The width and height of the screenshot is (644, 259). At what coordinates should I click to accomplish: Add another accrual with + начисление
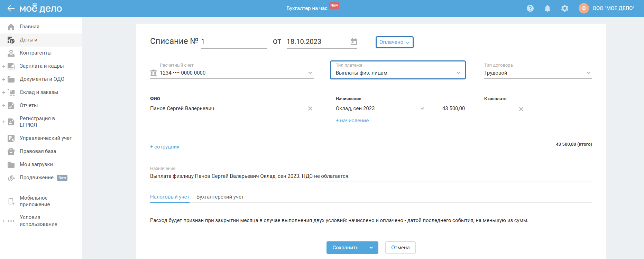352,121
